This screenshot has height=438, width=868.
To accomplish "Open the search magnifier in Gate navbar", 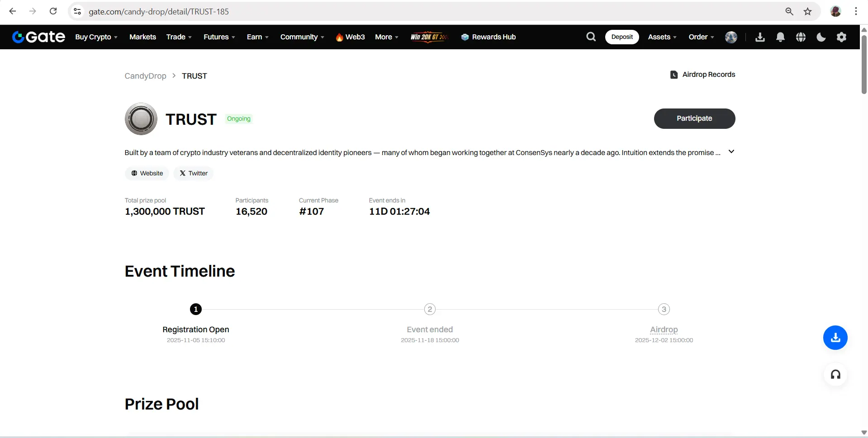I will pos(591,37).
